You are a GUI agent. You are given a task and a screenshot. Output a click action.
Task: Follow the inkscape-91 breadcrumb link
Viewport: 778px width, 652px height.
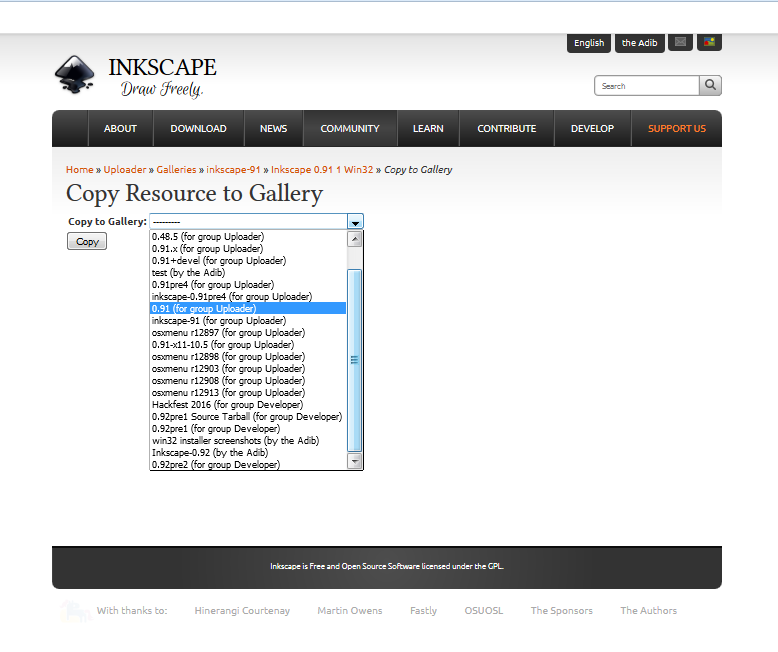point(233,170)
